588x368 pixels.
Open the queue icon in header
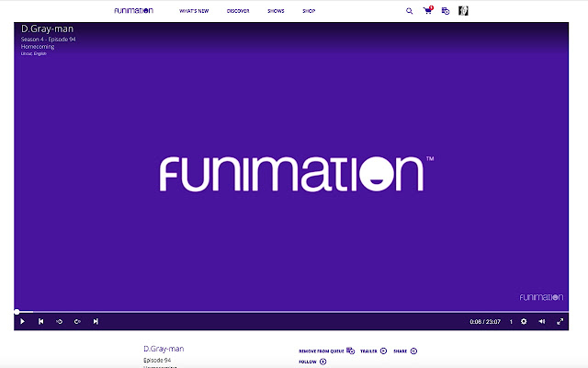[446, 11]
